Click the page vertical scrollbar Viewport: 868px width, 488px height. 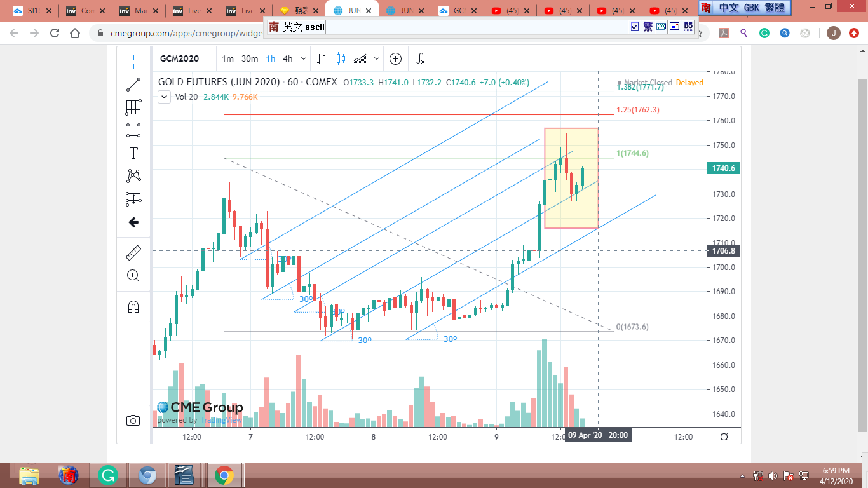tap(862, 254)
